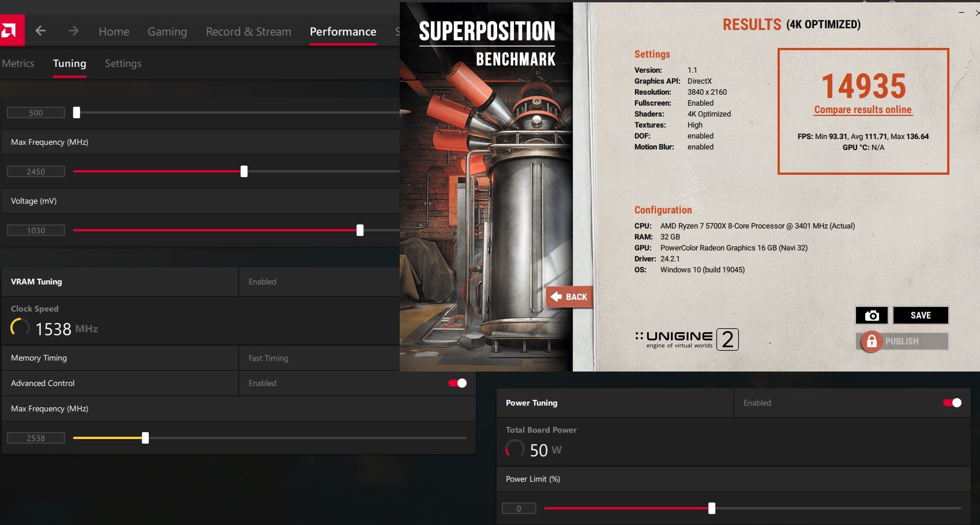Toggle the Advanced Control switch

pyautogui.click(x=457, y=383)
